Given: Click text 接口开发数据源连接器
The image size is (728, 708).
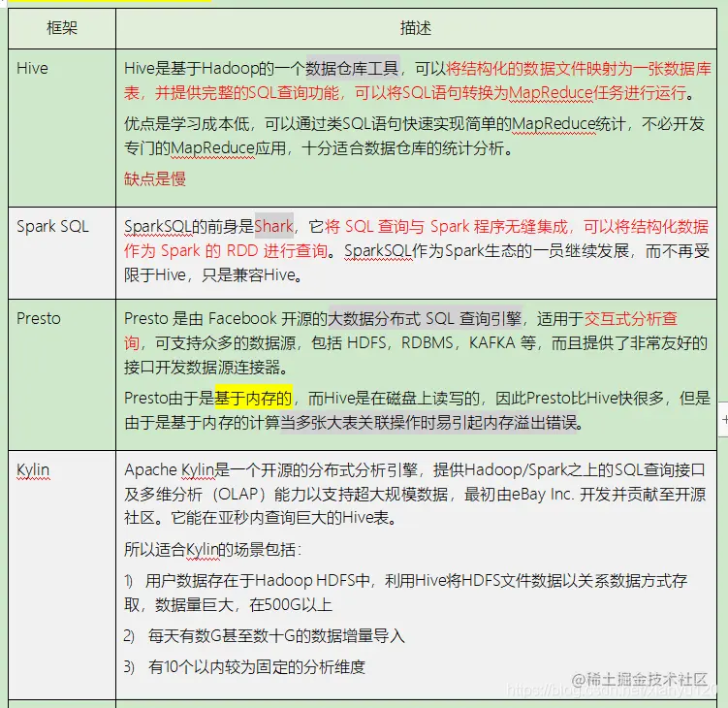Looking at the screenshot, I should (206, 368).
